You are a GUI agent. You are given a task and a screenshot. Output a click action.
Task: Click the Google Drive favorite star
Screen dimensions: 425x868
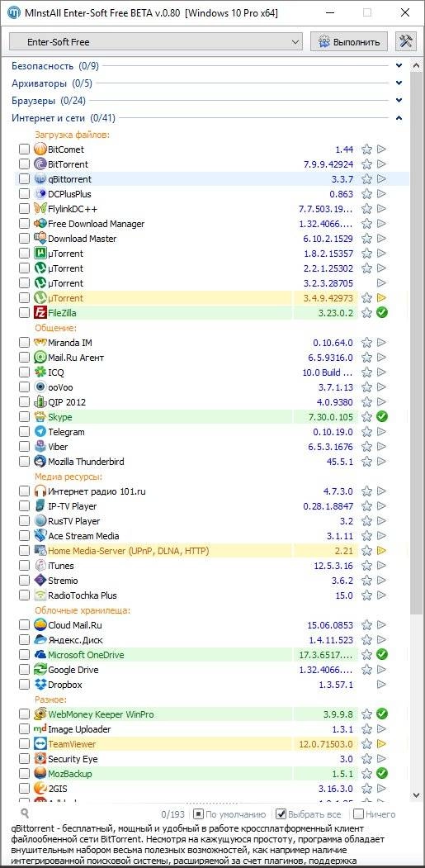[x=366, y=670]
